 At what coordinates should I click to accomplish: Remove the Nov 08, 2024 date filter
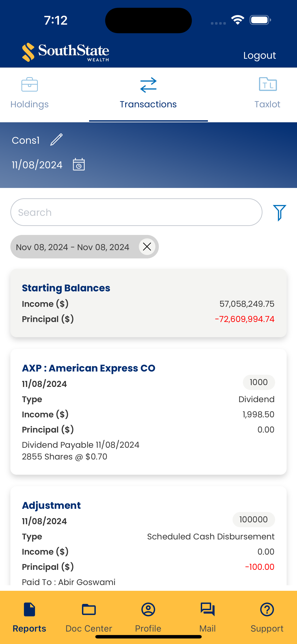[x=147, y=247]
